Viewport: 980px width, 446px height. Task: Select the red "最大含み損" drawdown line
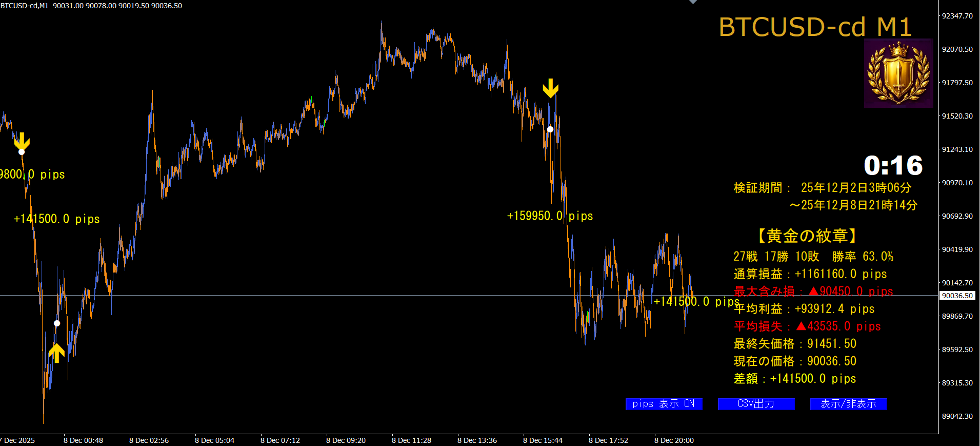pos(813,292)
